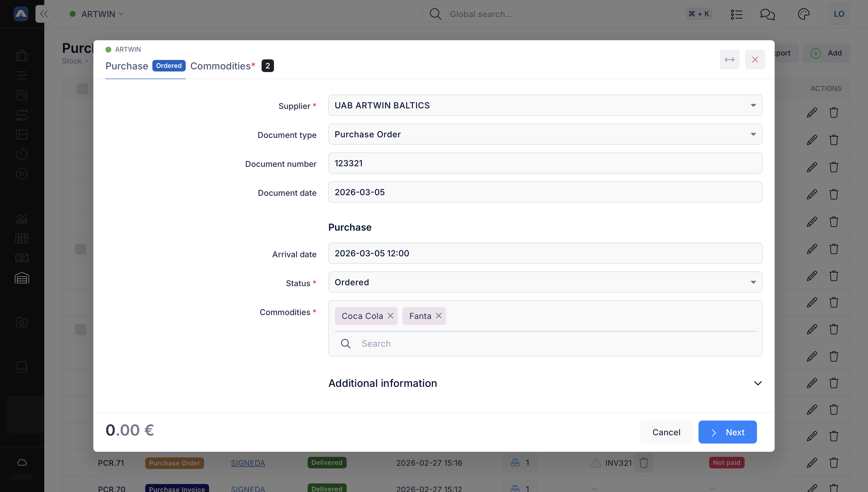Image resolution: width=868 pixels, height=492 pixels.
Task: Click the warehouse stock icon in sidebar
Action: [x=22, y=278]
